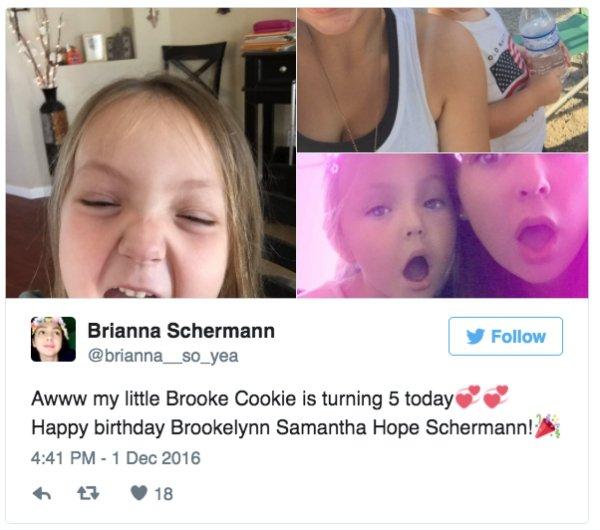Screen dimensions: 600x530
Task: Like the tweet with the heart icon
Action: (x=139, y=493)
